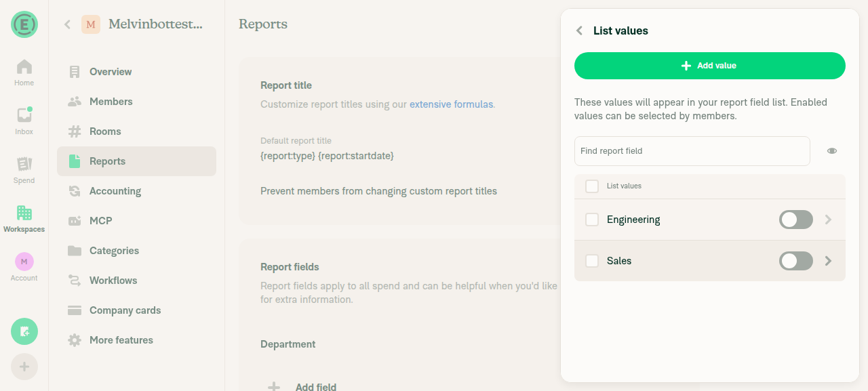Screen dimensions: 868x391
Task: Check the Sales checkbox
Action: 592,261
